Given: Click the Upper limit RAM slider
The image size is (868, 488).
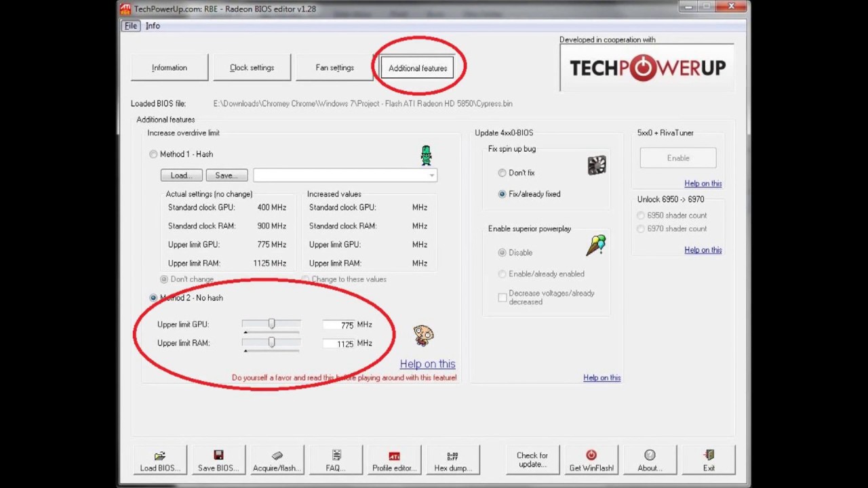Looking at the screenshot, I should tap(271, 343).
